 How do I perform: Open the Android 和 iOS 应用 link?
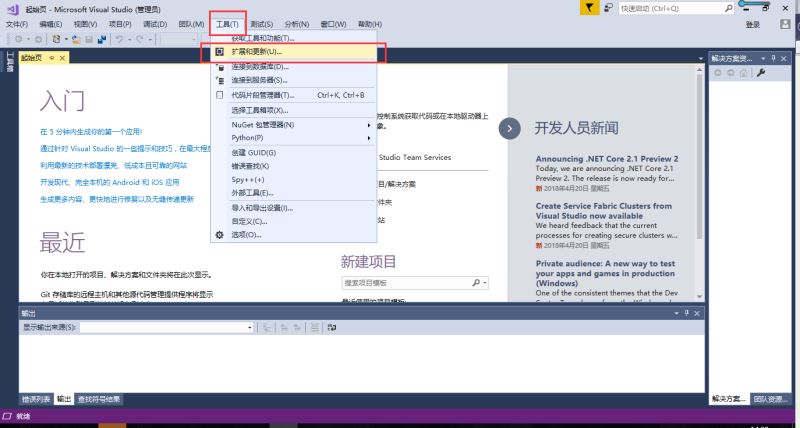tap(110, 182)
